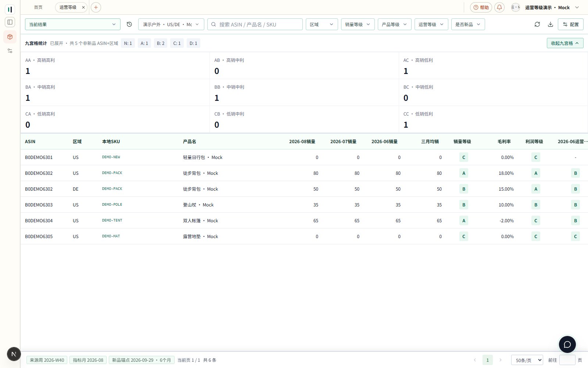
Task: Switch to the 首页 tab
Action: tap(38, 7)
